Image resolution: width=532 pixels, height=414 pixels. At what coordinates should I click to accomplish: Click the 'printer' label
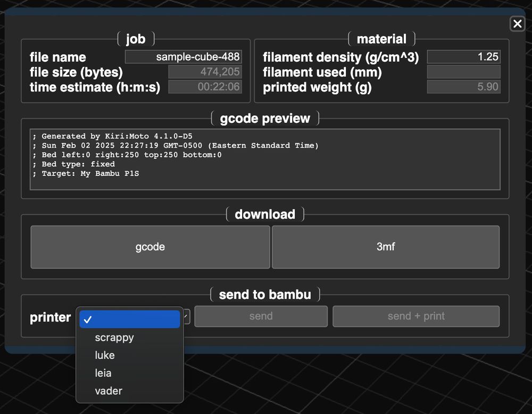click(50, 317)
